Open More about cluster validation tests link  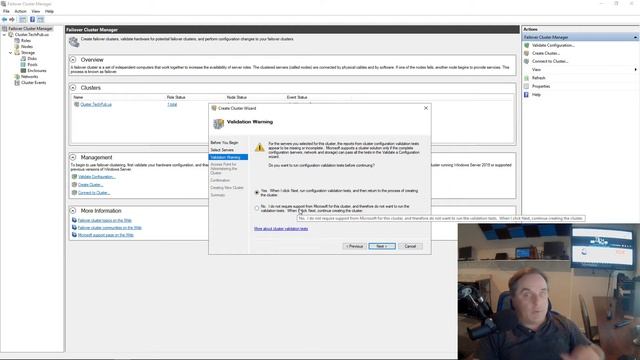point(281,229)
